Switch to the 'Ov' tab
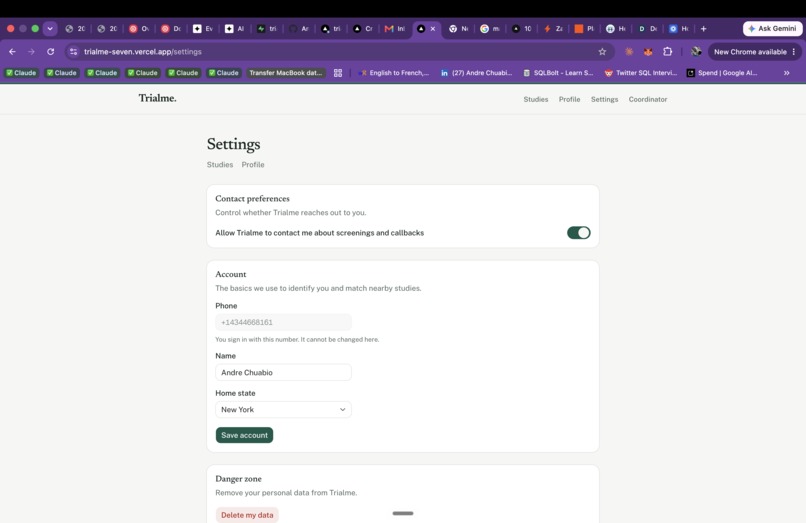This screenshot has height=523, width=806. point(139,29)
